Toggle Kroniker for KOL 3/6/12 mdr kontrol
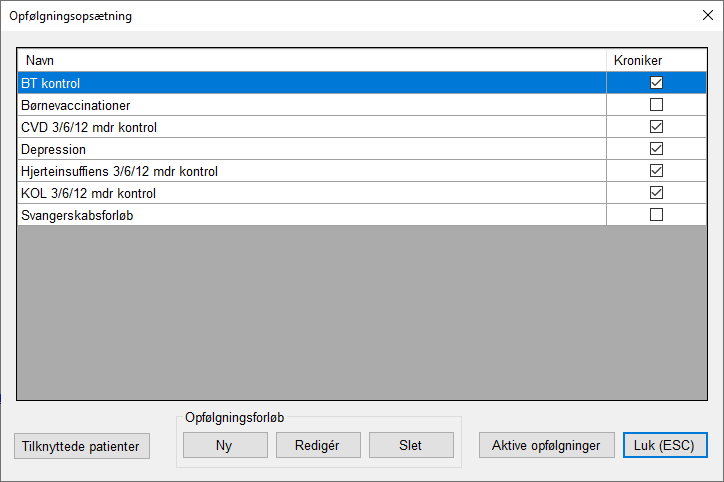This screenshot has width=724, height=482. pyautogui.click(x=656, y=193)
